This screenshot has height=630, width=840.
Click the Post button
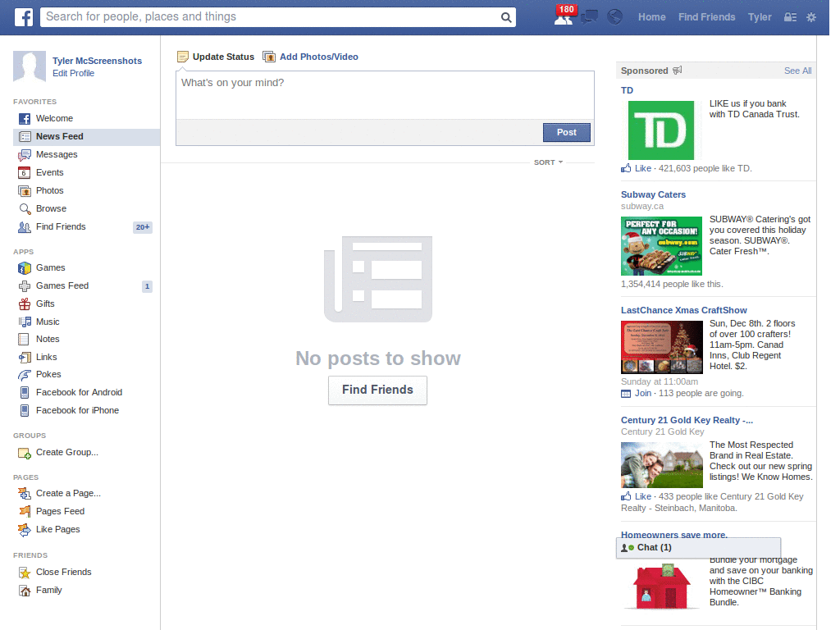(566, 132)
